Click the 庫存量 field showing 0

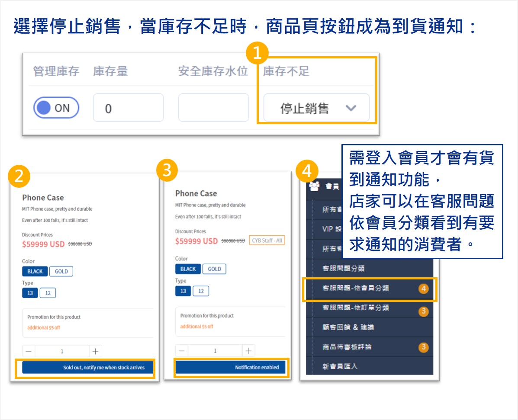(x=128, y=108)
